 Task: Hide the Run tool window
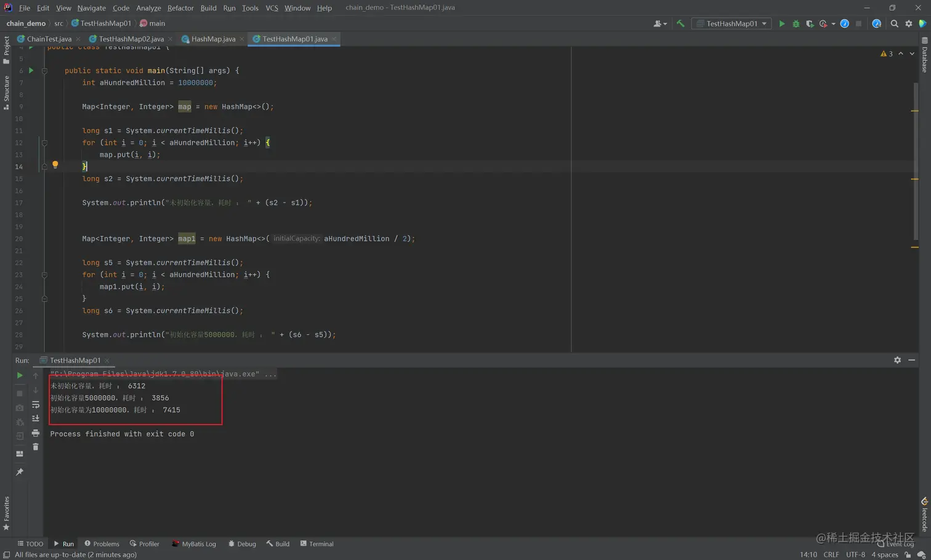pyautogui.click(x=911, y=360)
